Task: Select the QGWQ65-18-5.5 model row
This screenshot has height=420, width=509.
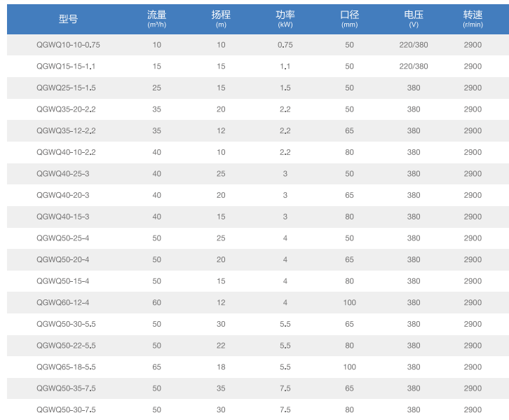Action: pyautogui.click(x=65, y=367)
